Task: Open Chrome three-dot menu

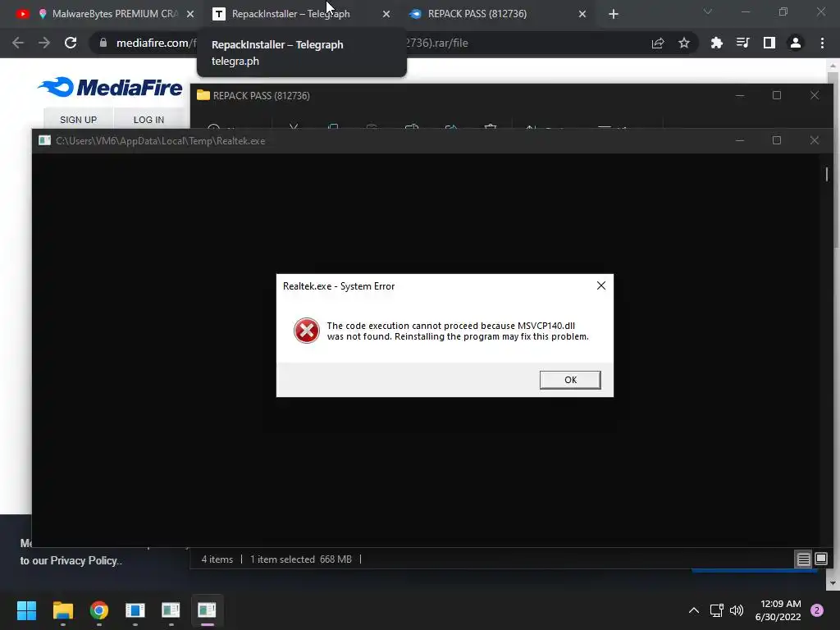Action: (x=822, y=43)
